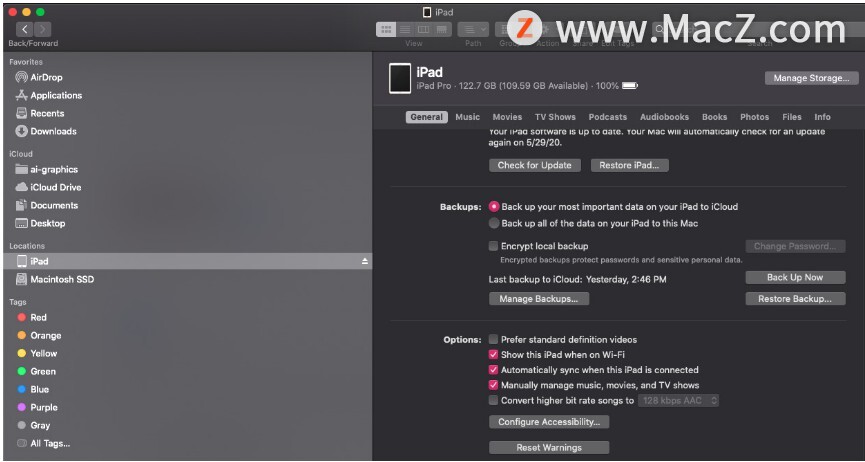Open the 128 kbps AAC dropdown

pos(679,401)
